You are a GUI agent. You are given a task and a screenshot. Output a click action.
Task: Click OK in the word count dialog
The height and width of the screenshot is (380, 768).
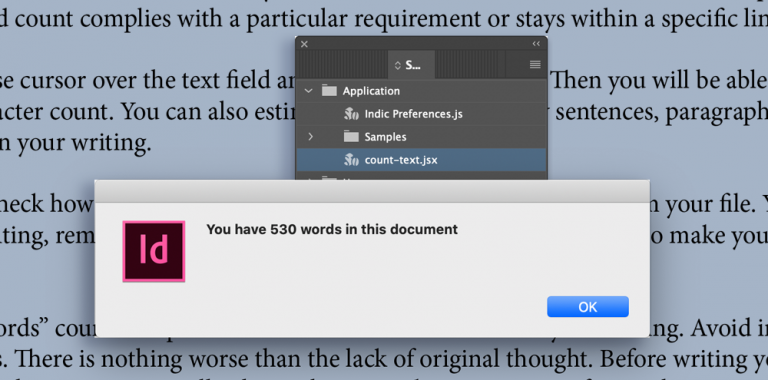coord(588,307)
